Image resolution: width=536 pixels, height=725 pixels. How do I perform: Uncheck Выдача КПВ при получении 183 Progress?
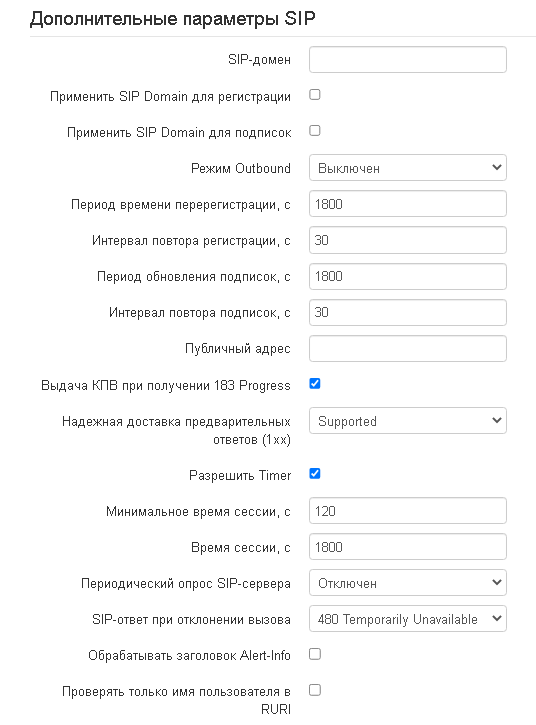point(315,384)
